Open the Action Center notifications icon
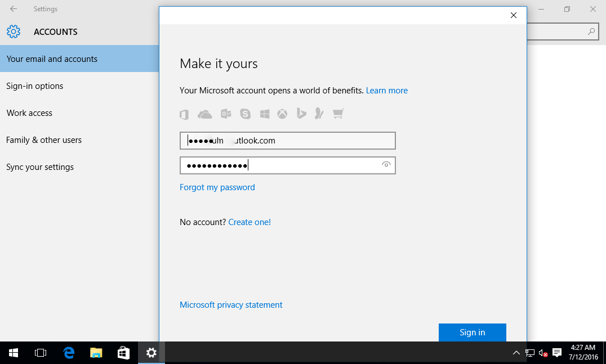Viewport: 606px width, 364px height. click(557, 352)
